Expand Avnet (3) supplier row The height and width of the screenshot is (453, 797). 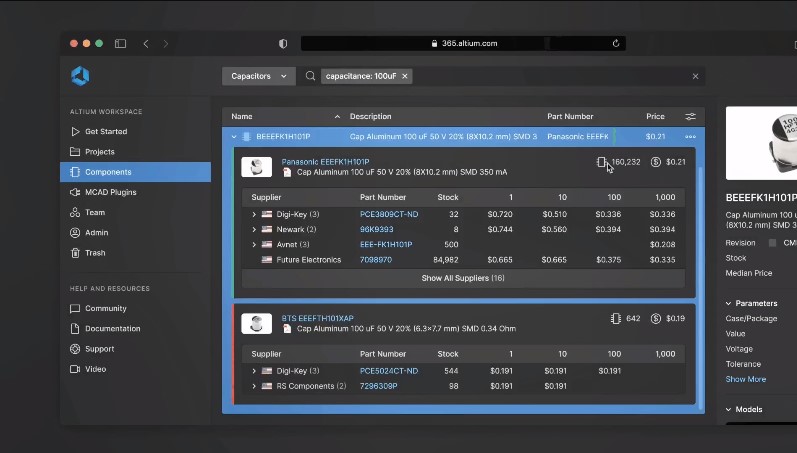point(254,245)
